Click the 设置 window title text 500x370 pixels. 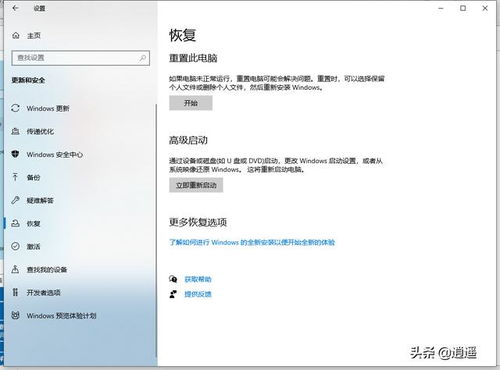(39, 8)
